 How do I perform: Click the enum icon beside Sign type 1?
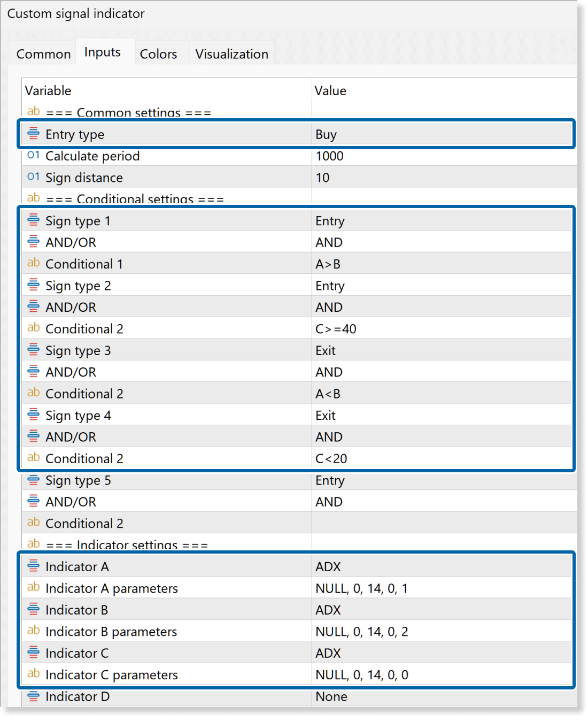pos(33,220)
